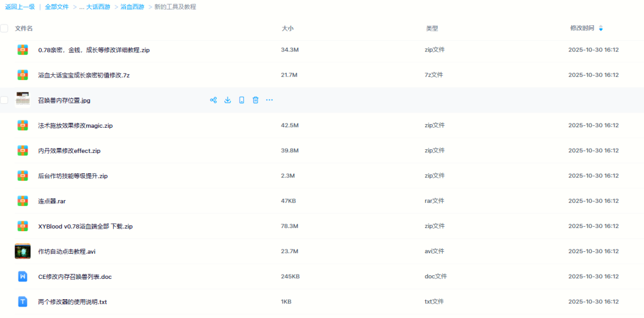The image size is (644, 318).
Task: Download 召唤兽内存位置.jpg via the download icon
Action: [228, 100]
